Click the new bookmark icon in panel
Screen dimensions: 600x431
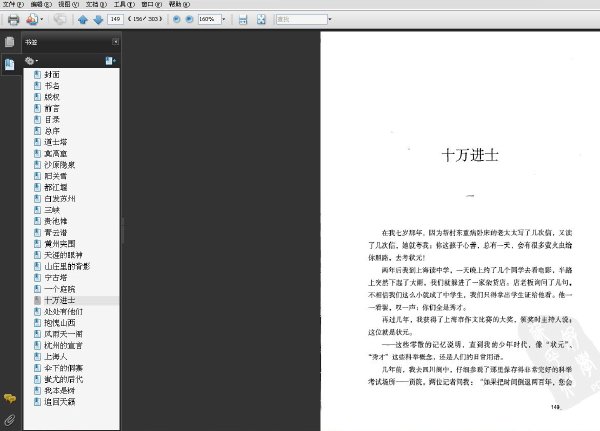[x=110, y=60]
